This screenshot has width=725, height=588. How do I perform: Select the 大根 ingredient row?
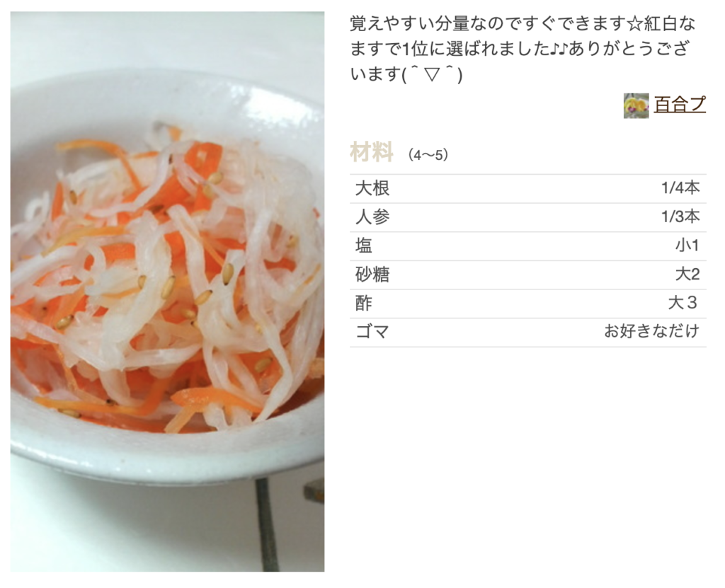pos(527,189)
